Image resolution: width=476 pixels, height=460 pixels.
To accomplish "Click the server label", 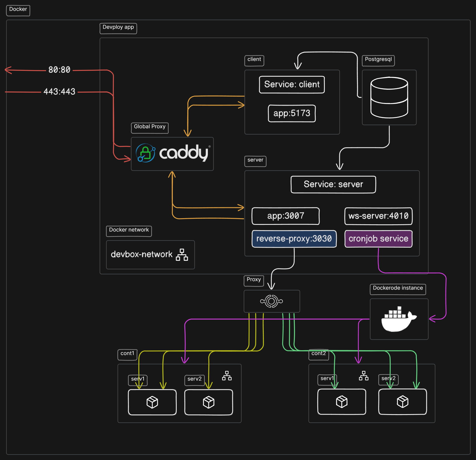I will point(255,161).
